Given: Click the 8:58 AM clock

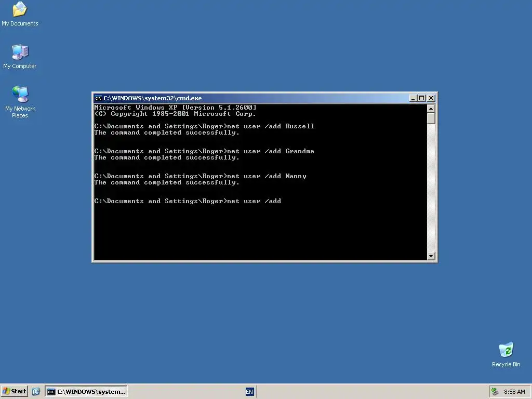Looking at the screenshot, I should [514, 392].
